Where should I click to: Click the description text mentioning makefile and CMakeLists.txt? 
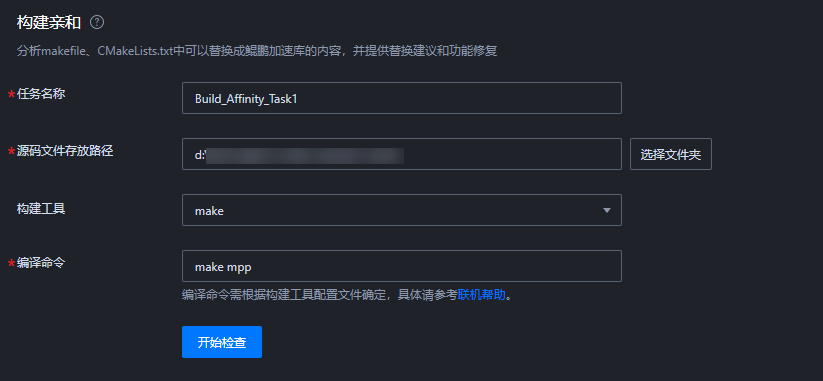257,51
